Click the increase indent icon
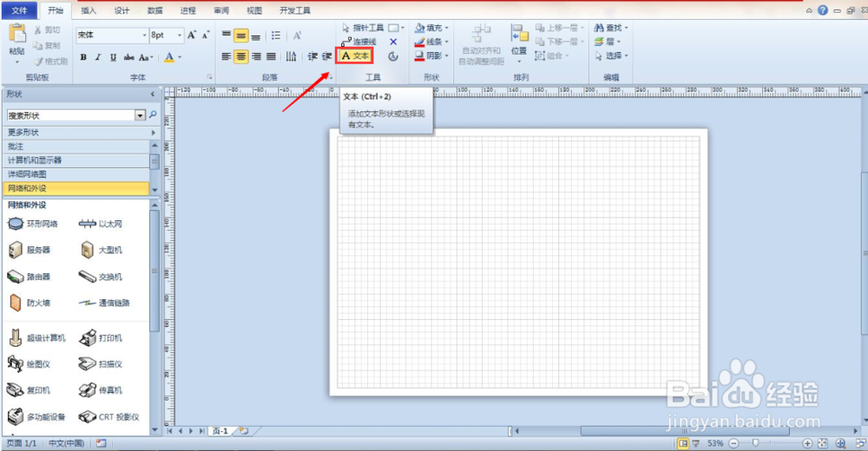868x451 pixels. [x=326, y=56]
